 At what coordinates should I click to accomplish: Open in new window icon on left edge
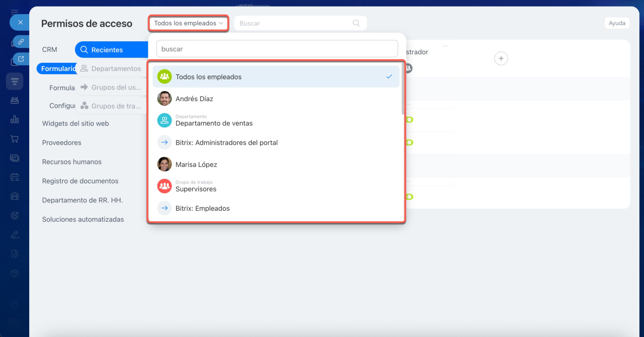tap(21, 59)
